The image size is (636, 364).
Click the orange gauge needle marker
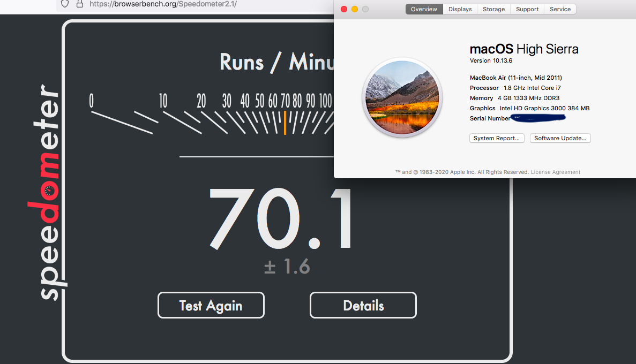click(x=285, y=123)
